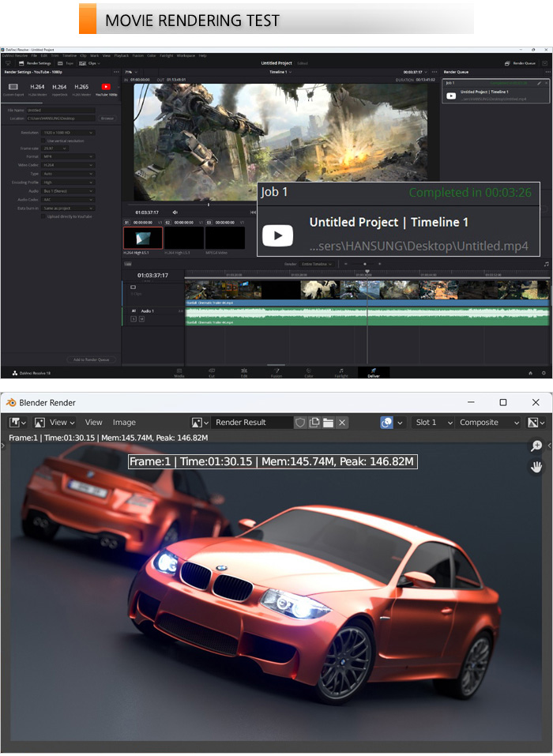Screen dimensions: 553x756
Task: Open the File menu in Resolve
Action: [34, 55]
